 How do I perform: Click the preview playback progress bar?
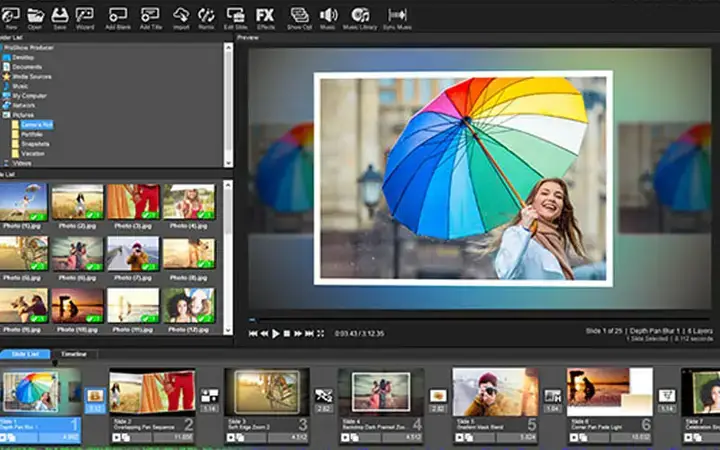click(x=480, y=320)
